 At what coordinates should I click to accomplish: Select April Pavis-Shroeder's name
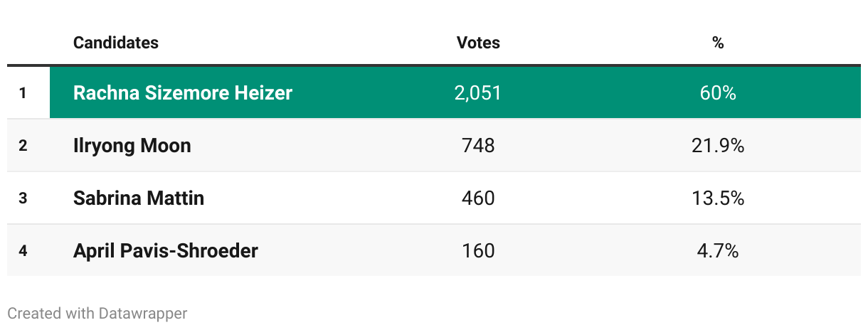click(x=166, y=250)
